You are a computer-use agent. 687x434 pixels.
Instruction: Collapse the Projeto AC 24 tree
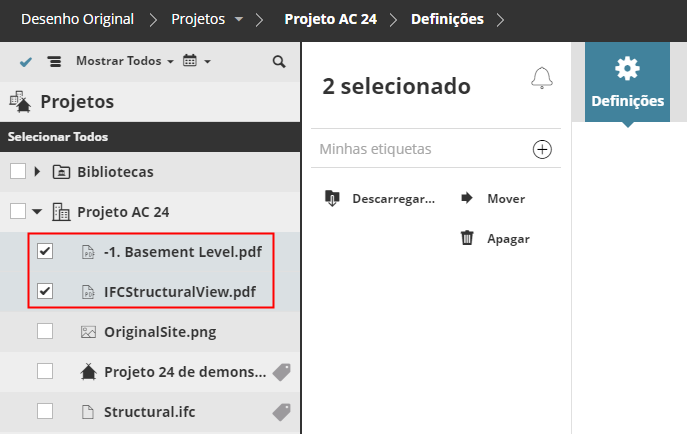click(x=37, y=211)
